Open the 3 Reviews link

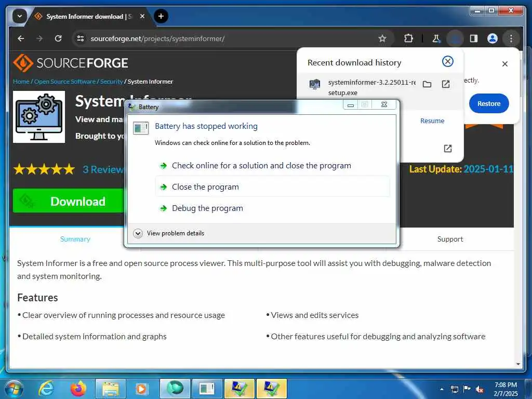pyautogui.click(x=103, y=169)
